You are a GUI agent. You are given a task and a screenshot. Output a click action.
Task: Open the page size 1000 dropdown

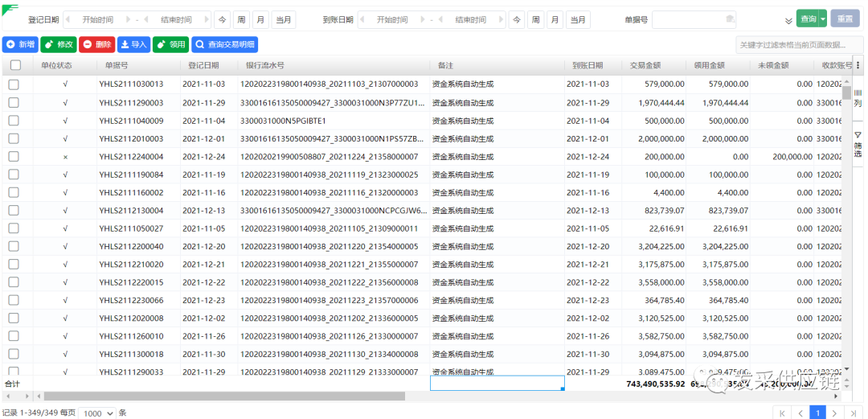[97, 413]
